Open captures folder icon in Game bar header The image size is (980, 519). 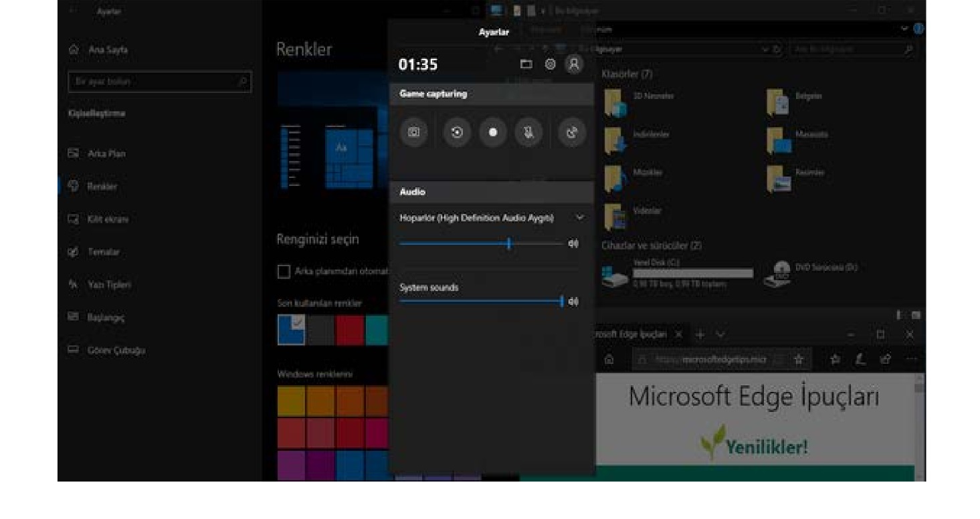526,64
